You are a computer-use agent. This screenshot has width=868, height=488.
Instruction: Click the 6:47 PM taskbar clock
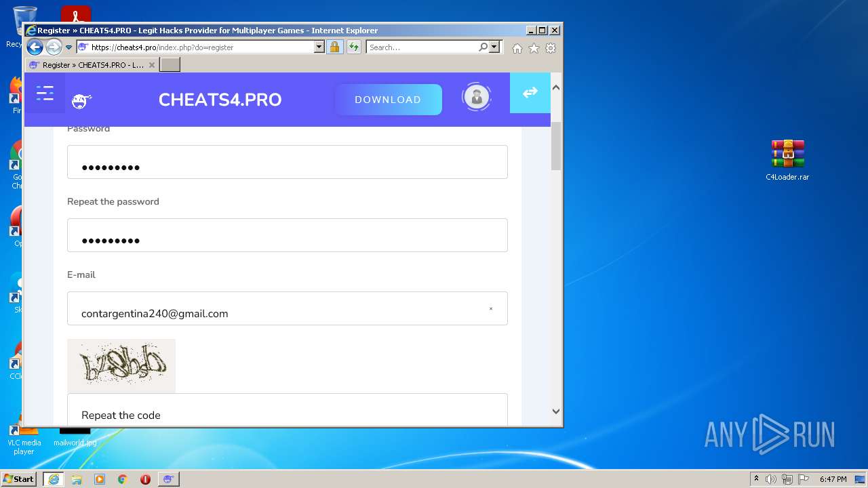point(833,479)
